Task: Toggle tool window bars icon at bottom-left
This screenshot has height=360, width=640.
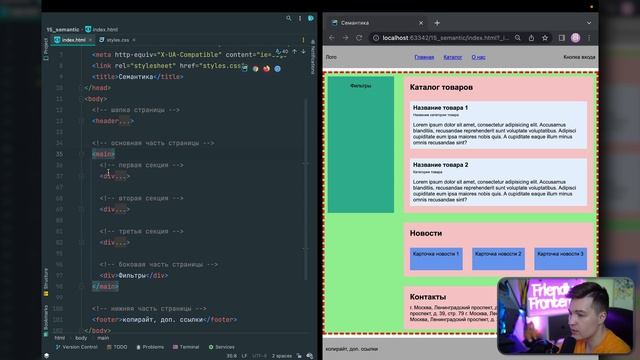Action: tap(47, 356)
